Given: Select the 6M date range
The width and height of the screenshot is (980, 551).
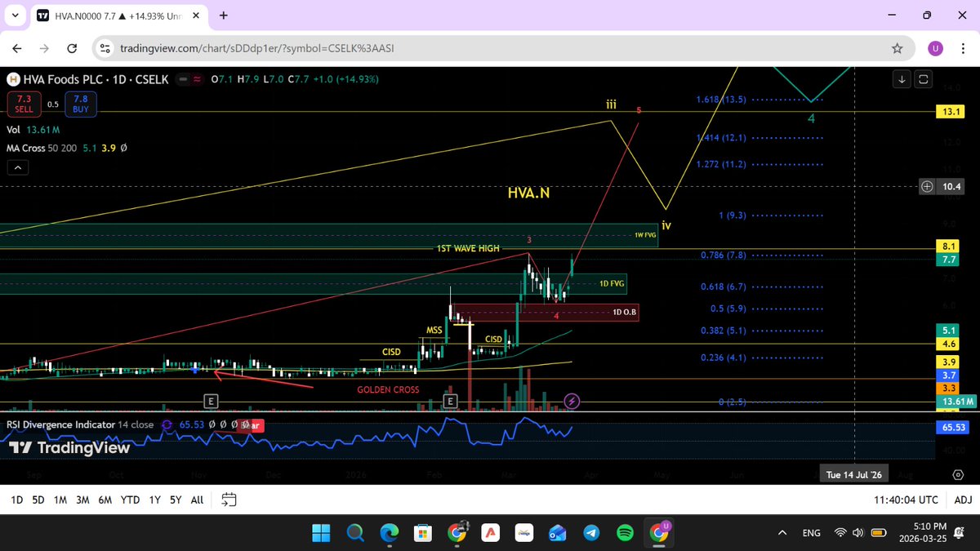Looking at the screenshot, I should coord(105,500).
